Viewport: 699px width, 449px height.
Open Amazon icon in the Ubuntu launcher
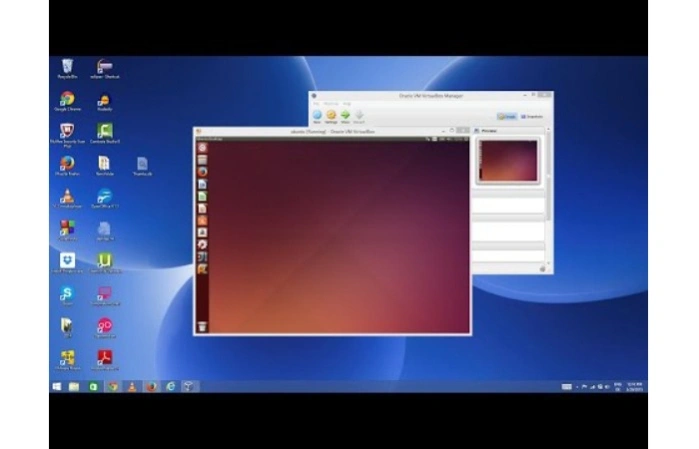click(202, 232)
